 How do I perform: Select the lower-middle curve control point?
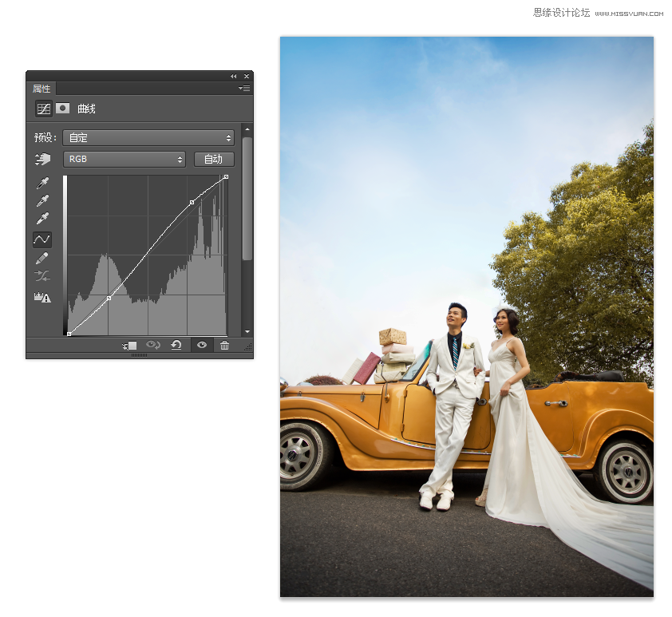pyautogui.click(x=109, y=298)
